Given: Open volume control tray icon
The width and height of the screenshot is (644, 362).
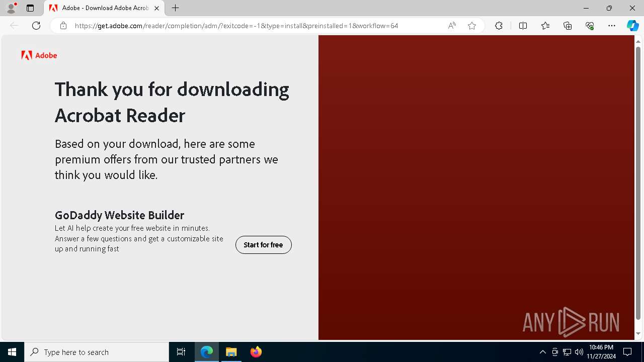Looking at the screenshot, I should (x=579, y=352).
